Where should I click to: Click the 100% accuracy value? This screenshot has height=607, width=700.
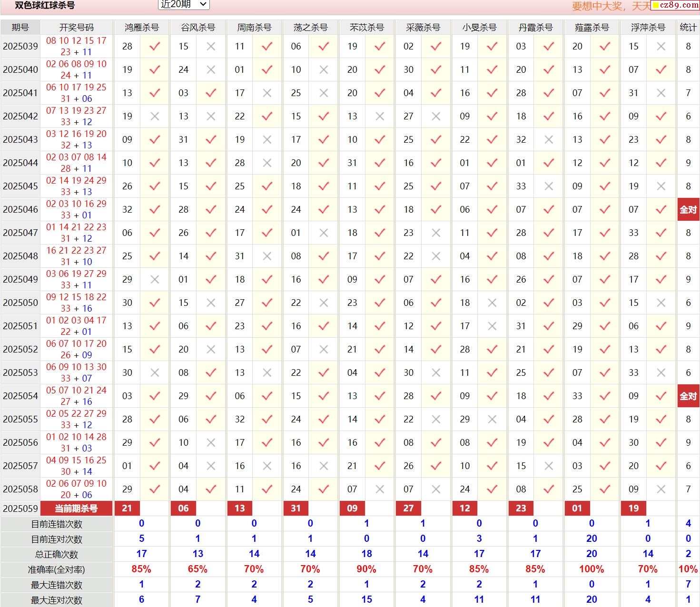tap(592, 569)
